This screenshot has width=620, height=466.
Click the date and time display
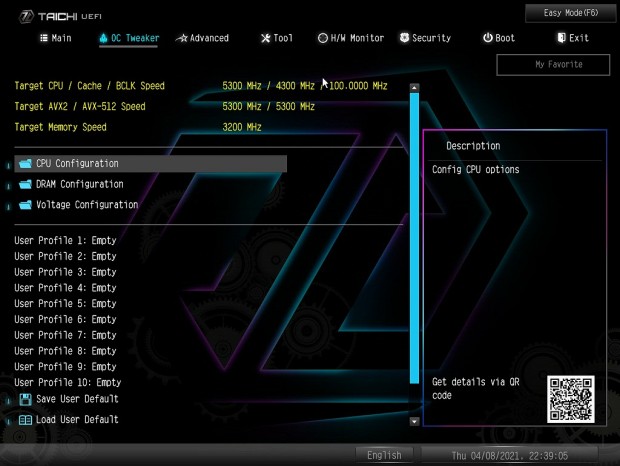click(510, 456)
